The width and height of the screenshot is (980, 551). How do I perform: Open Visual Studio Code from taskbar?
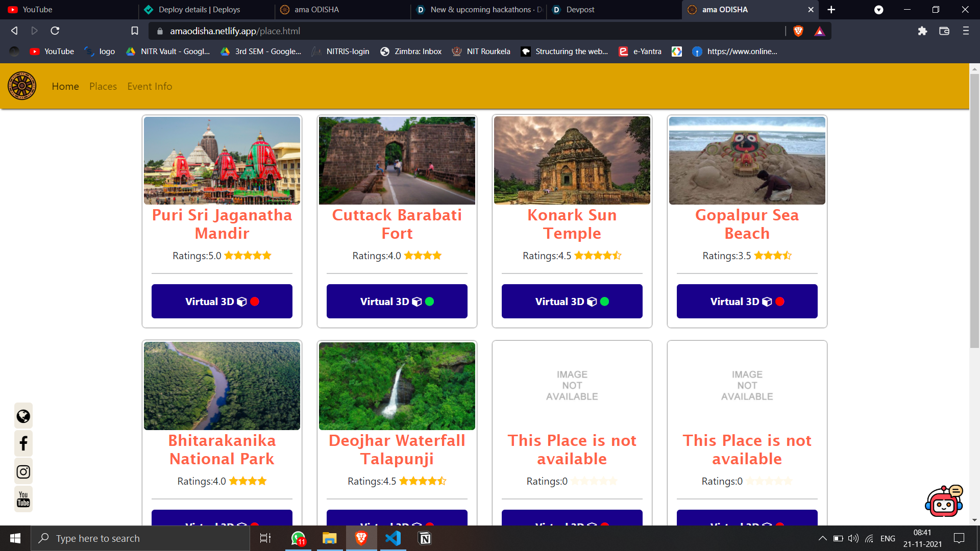tap(393, 538)
